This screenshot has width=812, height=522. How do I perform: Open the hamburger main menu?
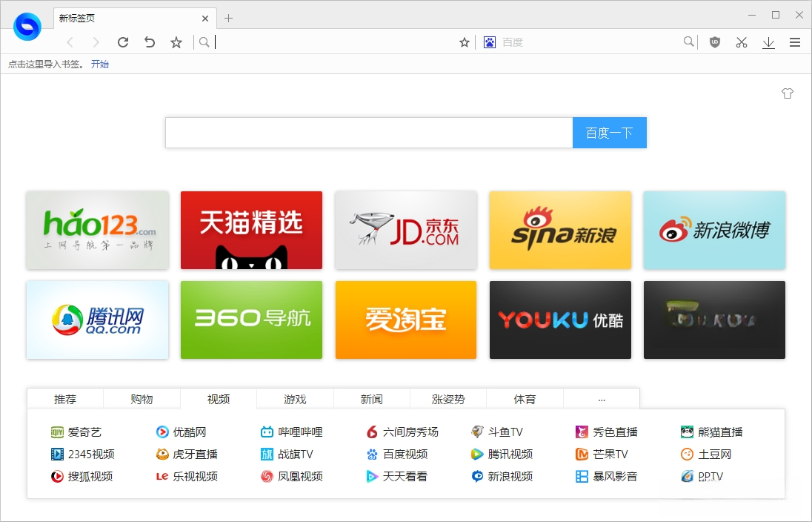(795, 42)
